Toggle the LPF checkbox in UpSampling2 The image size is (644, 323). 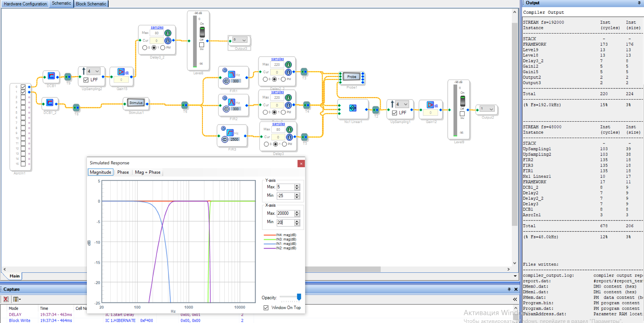[86, 80]
